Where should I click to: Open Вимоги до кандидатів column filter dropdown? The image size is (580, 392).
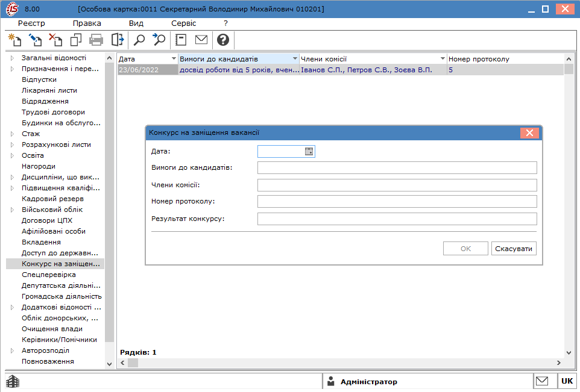[295, 59]
